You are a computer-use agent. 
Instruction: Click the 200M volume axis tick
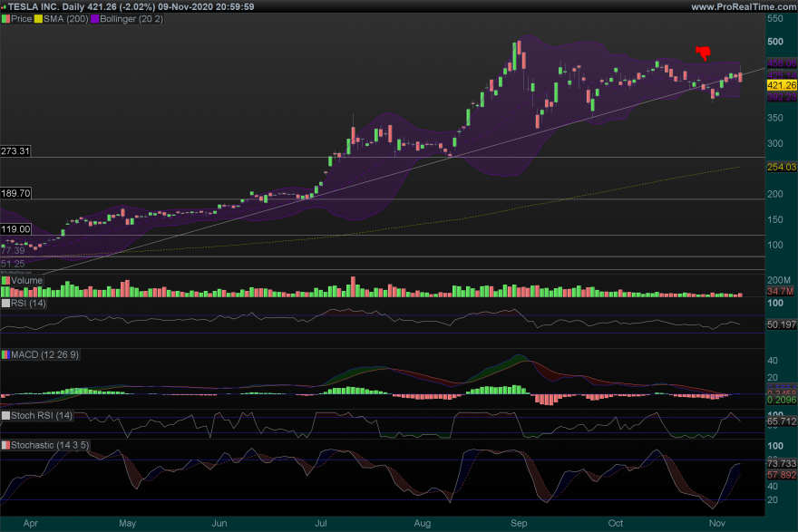pyautogui.click(x=779, y=280)
